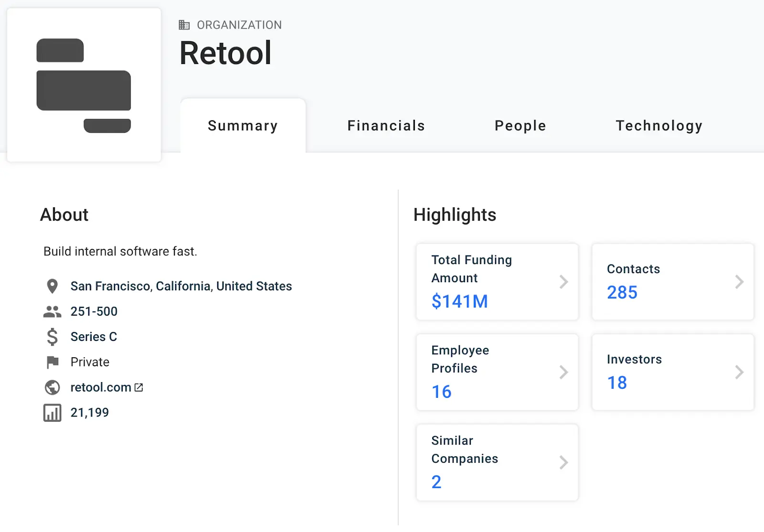Click the 18 investors number

(x=617, y=383)
